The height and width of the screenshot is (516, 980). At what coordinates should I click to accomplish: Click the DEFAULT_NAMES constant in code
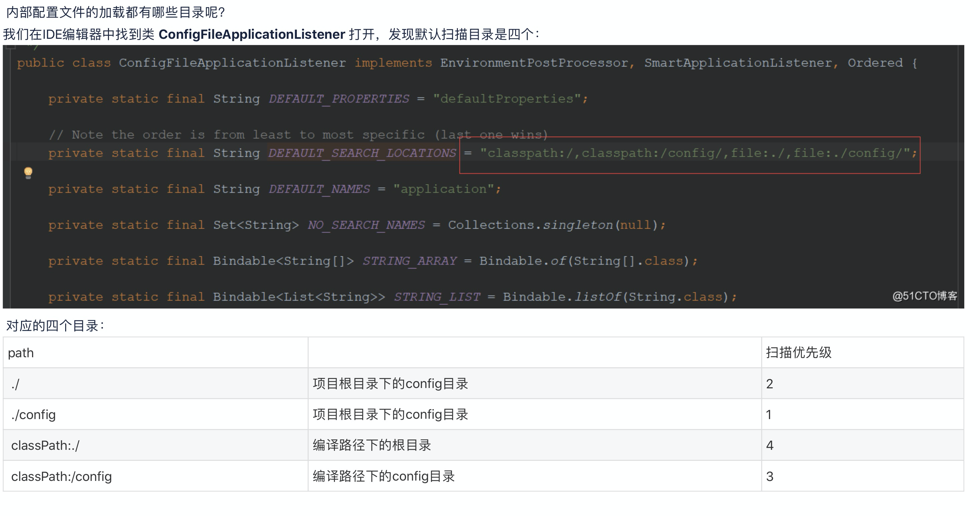[x=319, y=189]
